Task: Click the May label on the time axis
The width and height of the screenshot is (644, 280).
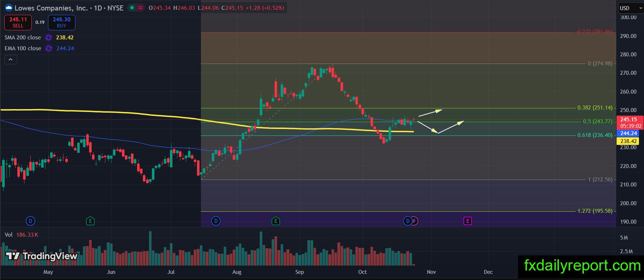Action: pos(48,272)
